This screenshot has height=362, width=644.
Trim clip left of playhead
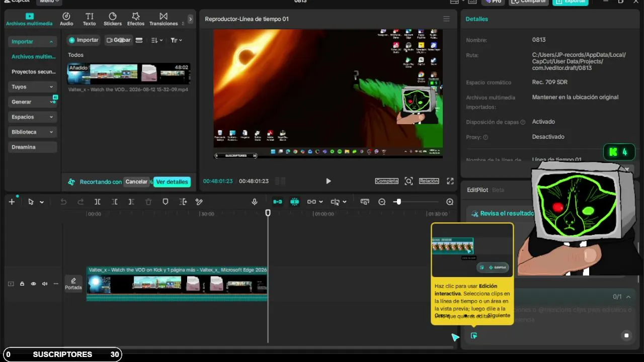[x=115, y=202]
